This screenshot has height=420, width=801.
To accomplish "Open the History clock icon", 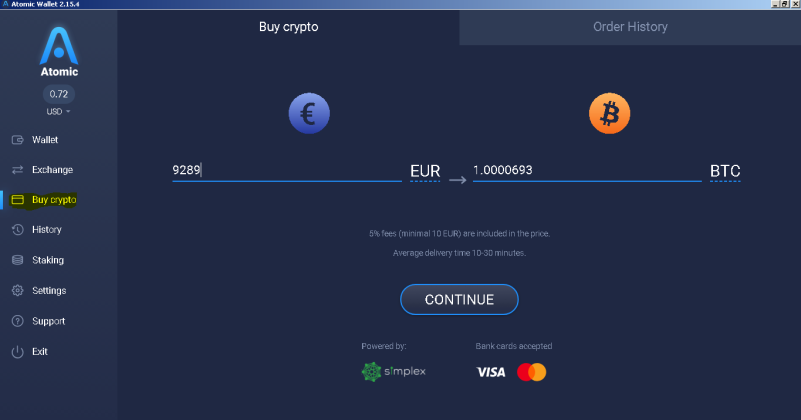I will point(17,229).
